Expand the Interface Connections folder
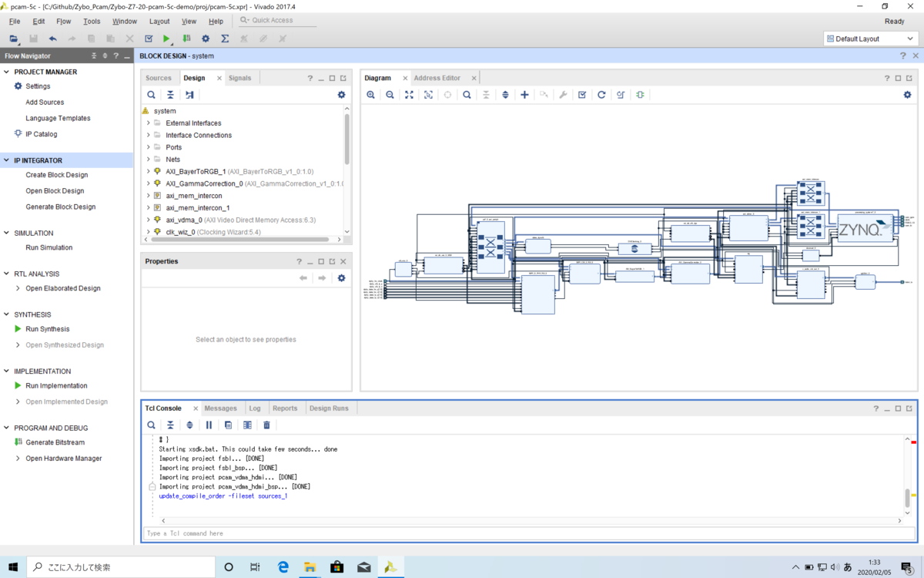 point(148,135)
